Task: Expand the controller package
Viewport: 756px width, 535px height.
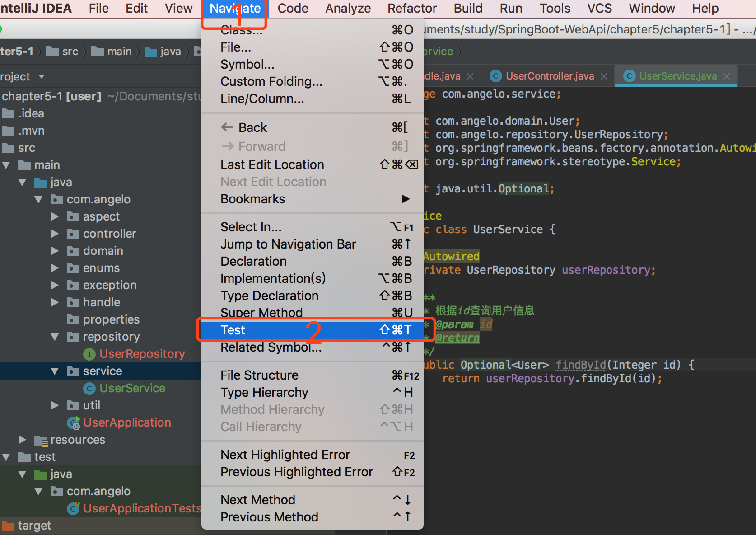Action: pos(55,234)
